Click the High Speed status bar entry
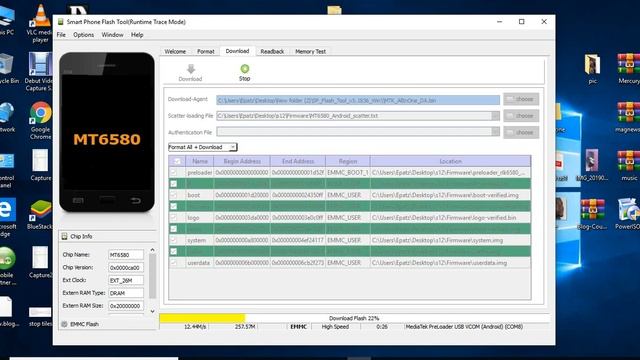This screenshot has height=360, width=640. pos(335,327)
